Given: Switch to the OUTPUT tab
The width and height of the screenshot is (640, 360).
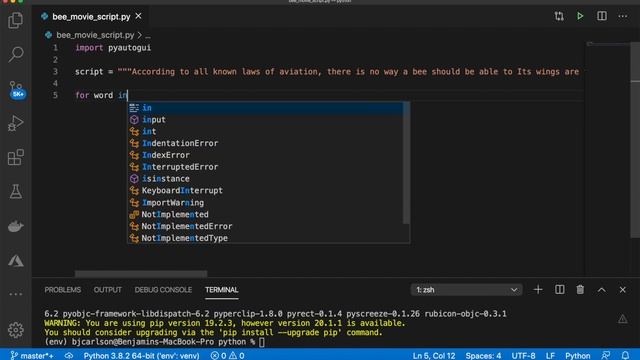Looking at the screenshot, I should (x=107, y=290).
